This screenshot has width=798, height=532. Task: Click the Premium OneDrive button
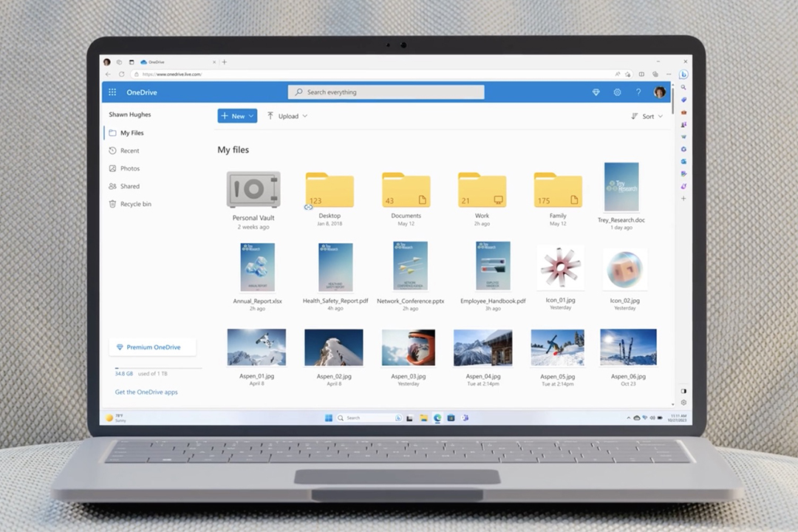click(x=153, y=347)
